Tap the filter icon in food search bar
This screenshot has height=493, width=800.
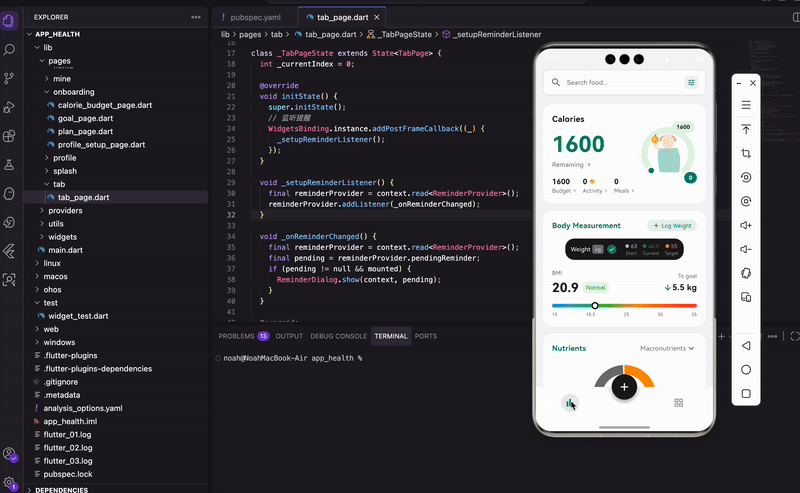(x=691, y=82)
